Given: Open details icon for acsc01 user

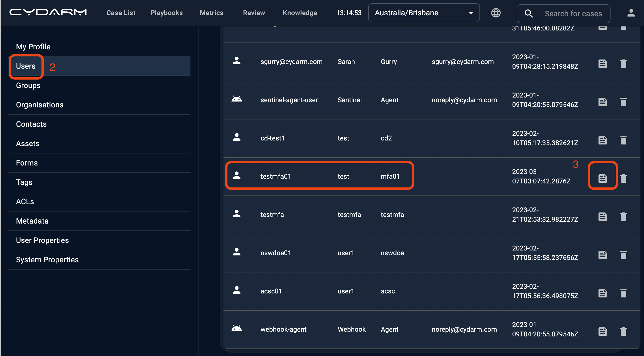Looking at the screenshot, I should [x=603, y=293].
